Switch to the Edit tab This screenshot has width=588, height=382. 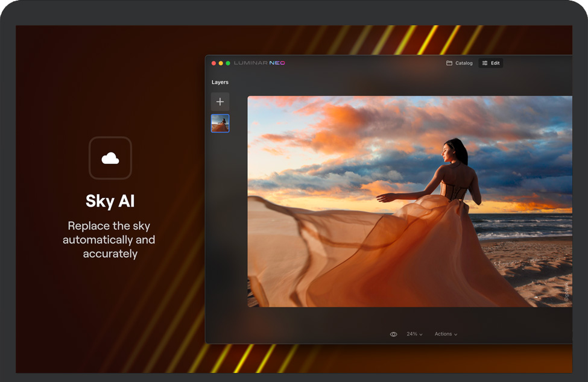(x=491, y=63)
